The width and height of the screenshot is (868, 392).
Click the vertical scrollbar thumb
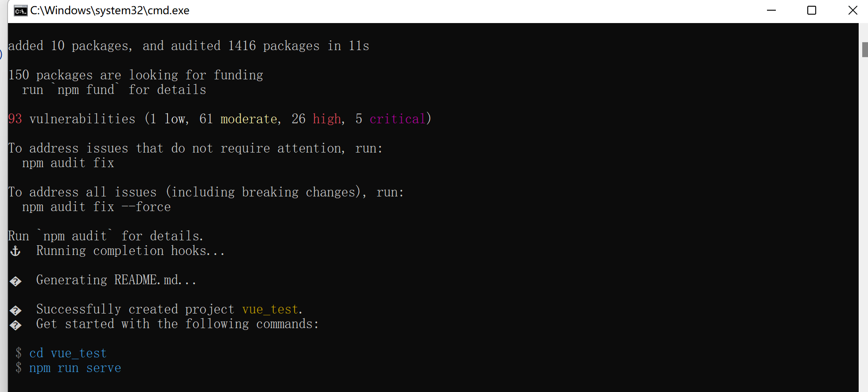(864, 50)
